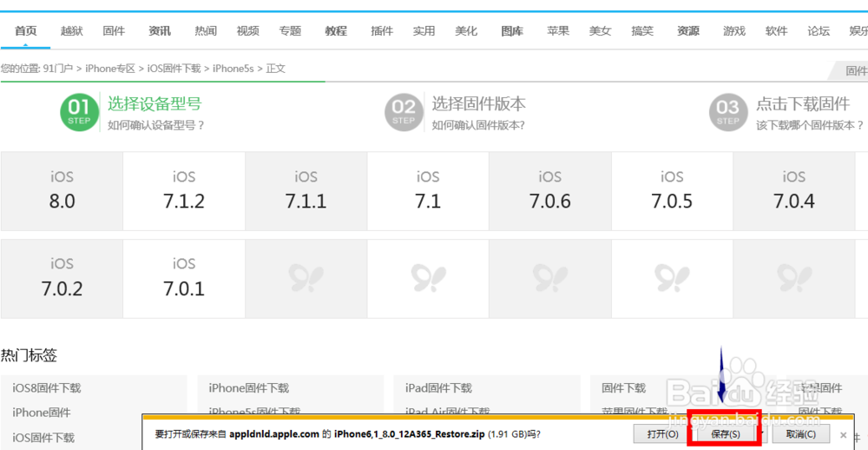Choose the iOS 7.0.1 firmware tile
The width and height of the screenshot is (868, 450).
click(184, 279)
